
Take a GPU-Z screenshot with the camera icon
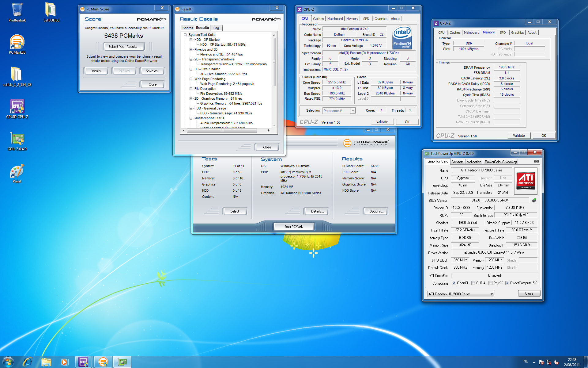[537, 161]
